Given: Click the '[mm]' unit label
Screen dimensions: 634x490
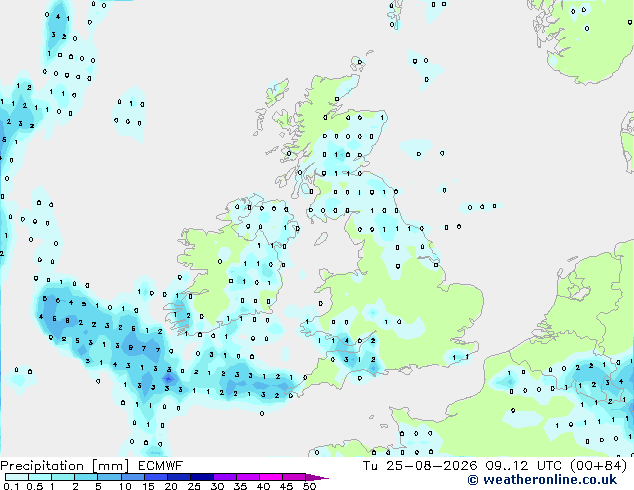Looking at the screenshot, I should (110, 466).
